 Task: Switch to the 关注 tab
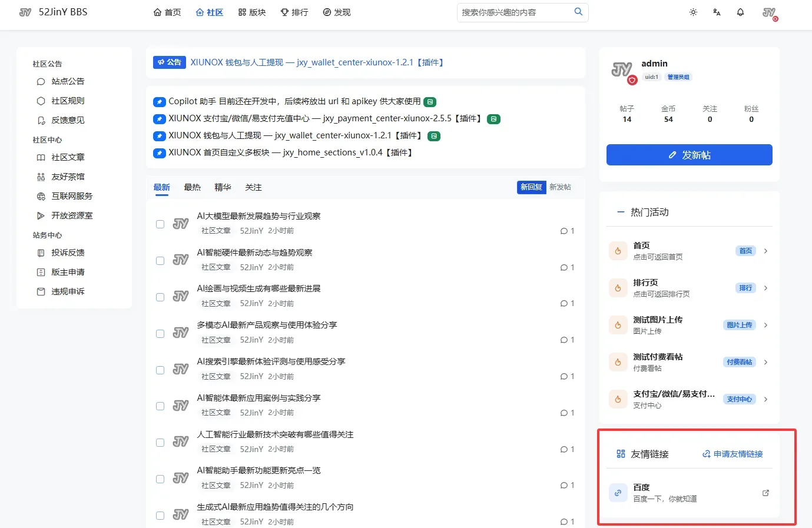click(253, 187)
